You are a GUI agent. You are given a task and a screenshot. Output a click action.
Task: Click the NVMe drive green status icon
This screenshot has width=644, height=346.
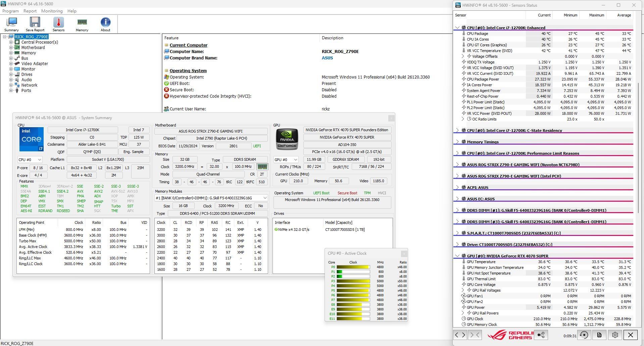[x=276, y=230]
